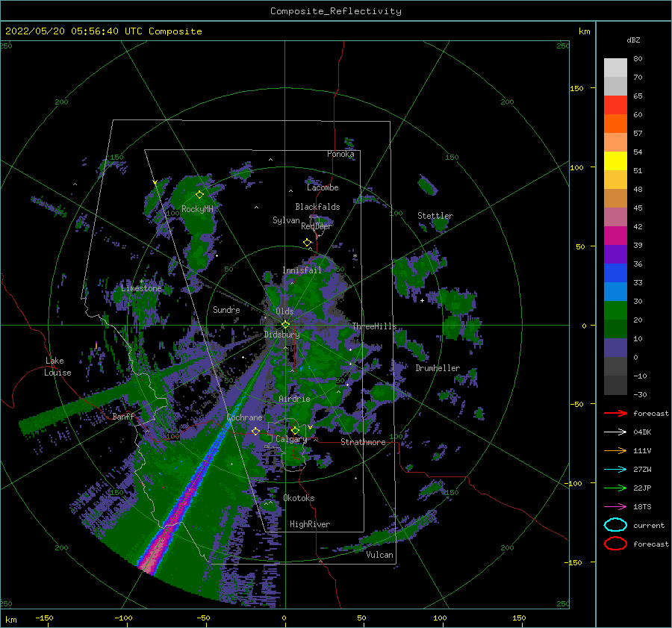The width and height of the screenshot is (672, 628).
Task: Click the yellow diamond marker below RedDeer
Action: click(308, 243)
